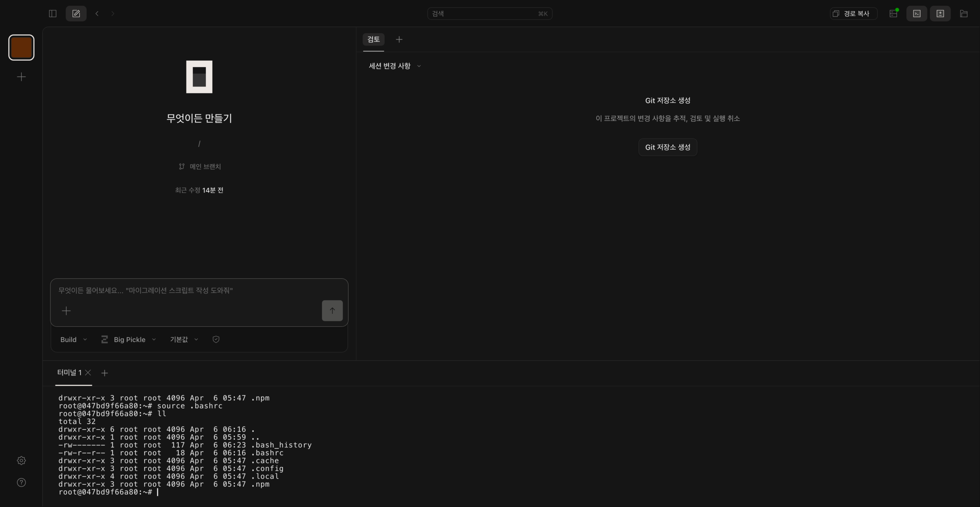Add new tab next to 검토
This screenshot has height=507, width=980.
click(x=399, y=39)
